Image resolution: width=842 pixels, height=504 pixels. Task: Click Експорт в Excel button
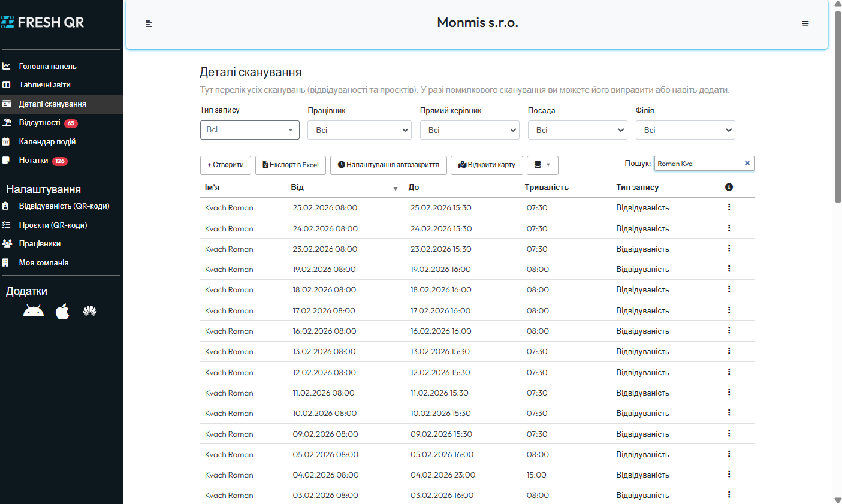[x=291, y=165]
